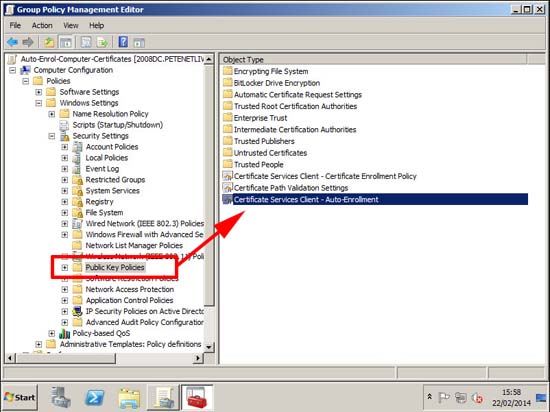Select Wired Network (IEEE 802.3) Policies
Image resolution: width=550 pixels, height=412 pixels.
145,223
